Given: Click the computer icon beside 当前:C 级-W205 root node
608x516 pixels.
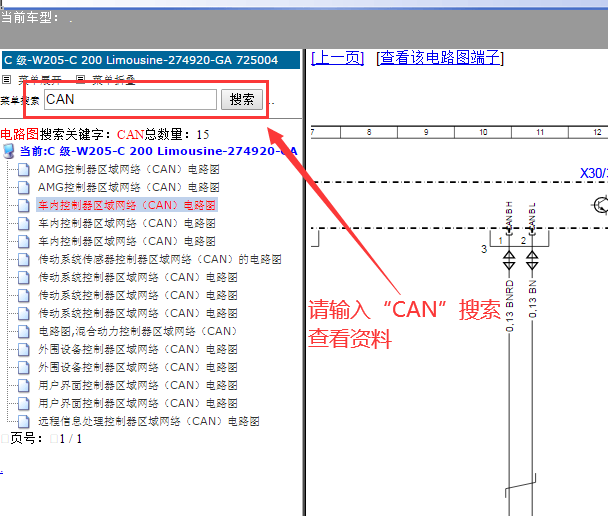Looking at the screenshot, I should (x=9, y=151).
